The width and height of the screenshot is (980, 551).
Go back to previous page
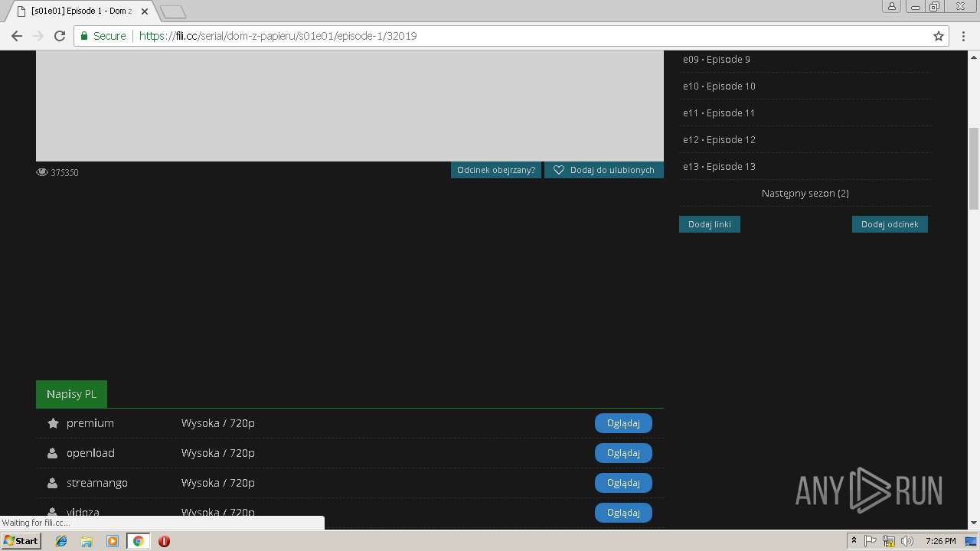pos(17,36)
